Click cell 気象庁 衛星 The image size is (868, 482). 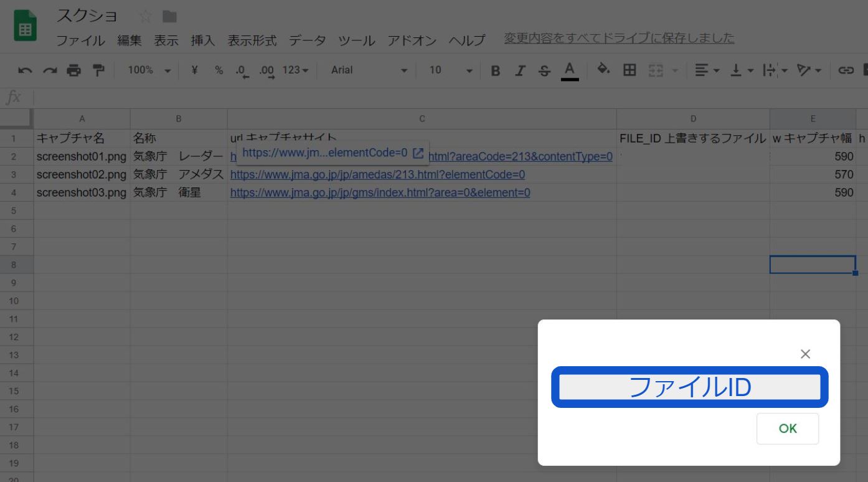pyautogui.click(x=179, y=193)
